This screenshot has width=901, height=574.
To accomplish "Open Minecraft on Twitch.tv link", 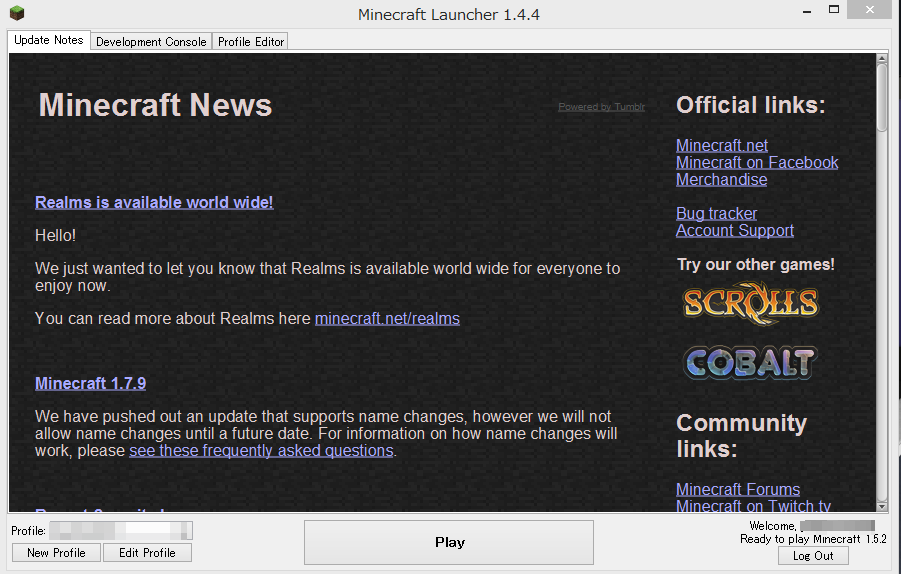I will (753, 505).
